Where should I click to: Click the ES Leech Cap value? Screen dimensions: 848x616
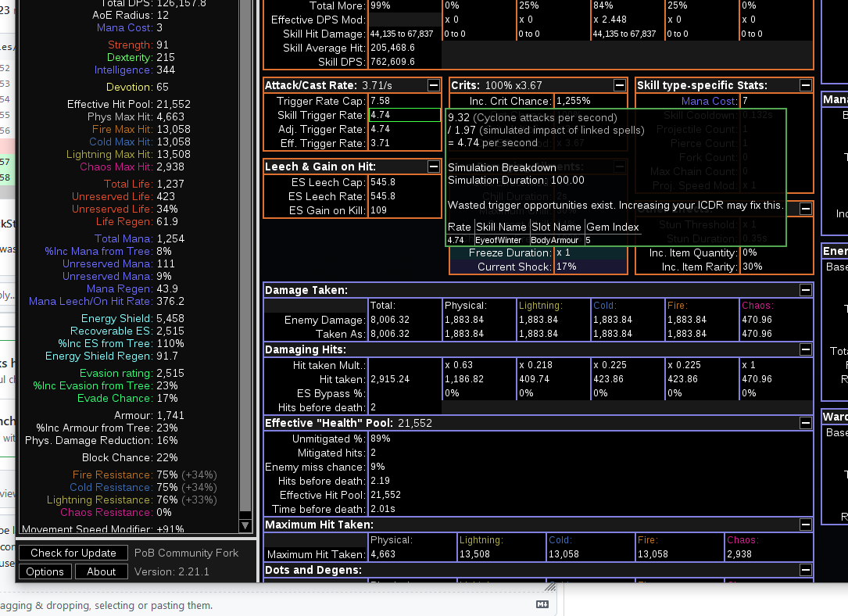click(x=383, y=182)
